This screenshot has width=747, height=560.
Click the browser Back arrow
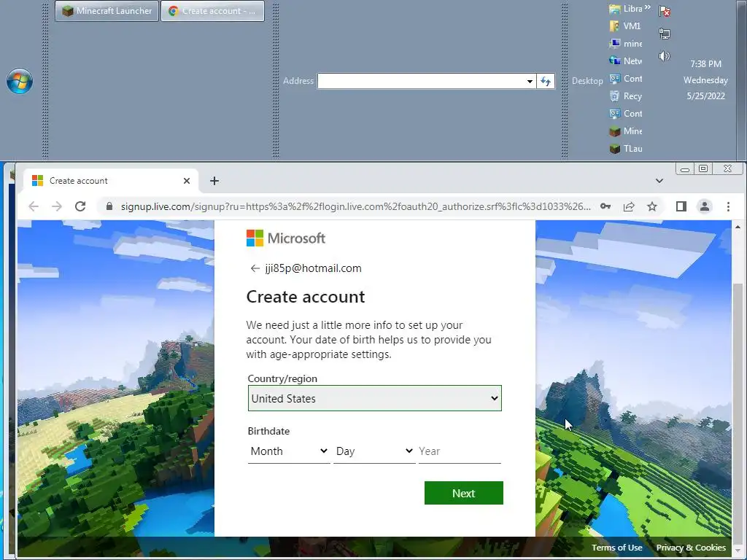(34, 206)
